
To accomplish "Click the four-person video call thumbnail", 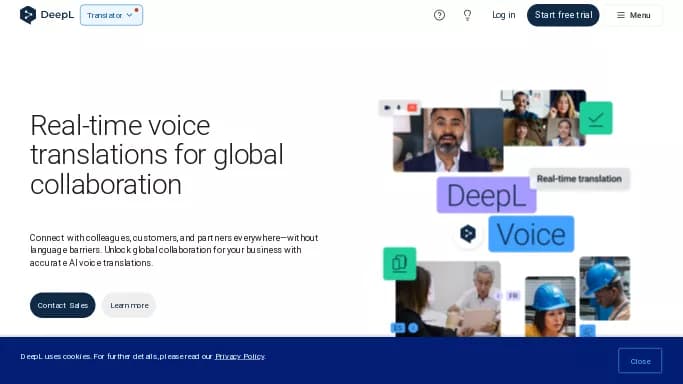I will coord(544,118).
